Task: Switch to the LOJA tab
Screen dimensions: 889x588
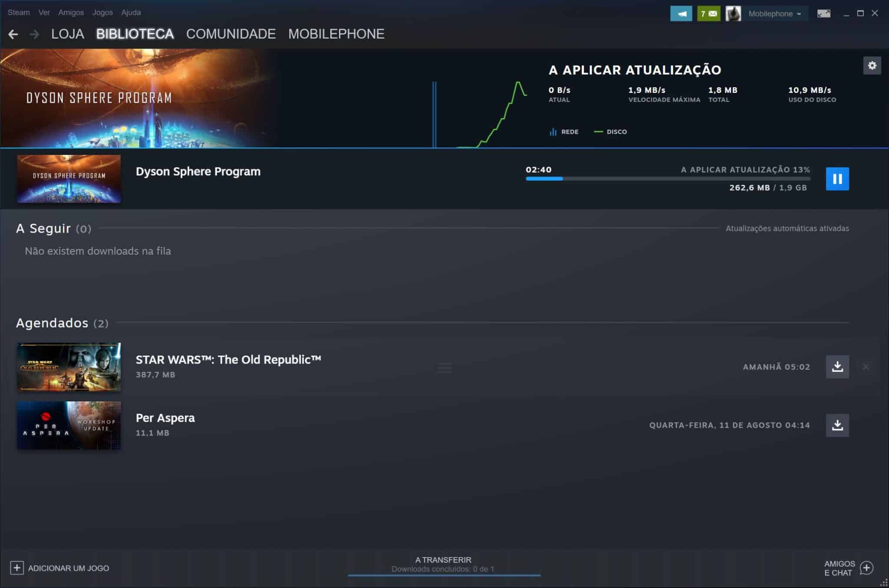Action: (x=68, y=34)
